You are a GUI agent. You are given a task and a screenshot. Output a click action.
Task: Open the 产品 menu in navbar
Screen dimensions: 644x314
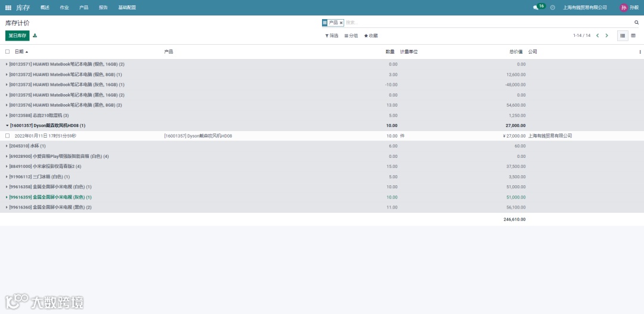pyautogui.click(x=84, y=7)
